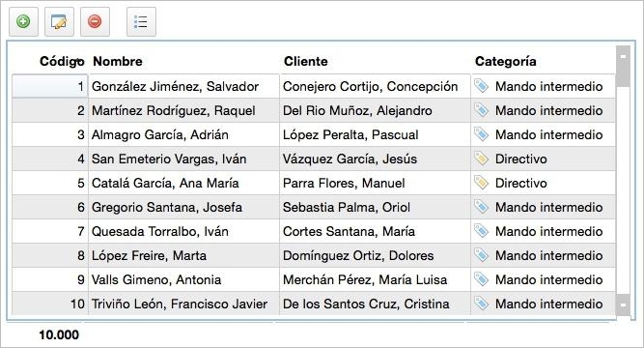
Task: Click the Categoría column header
Action: click(506, 61)
